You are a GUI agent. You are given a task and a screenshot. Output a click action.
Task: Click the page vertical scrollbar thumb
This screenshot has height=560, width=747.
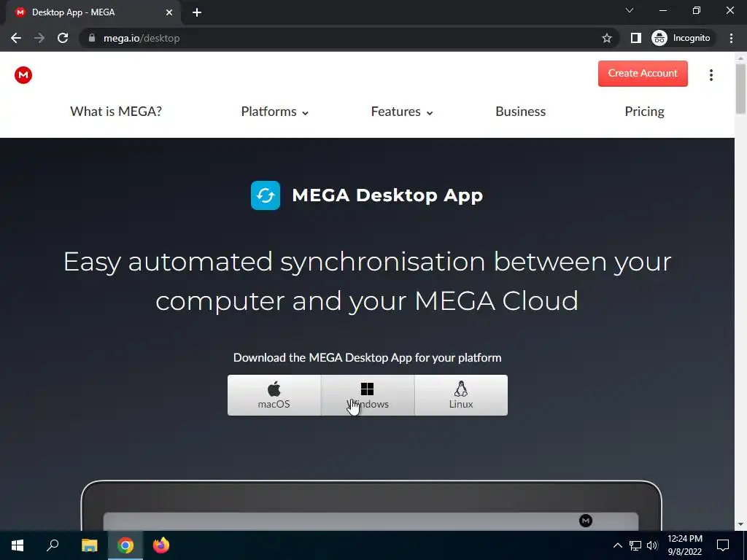click(x=740, y=88)
